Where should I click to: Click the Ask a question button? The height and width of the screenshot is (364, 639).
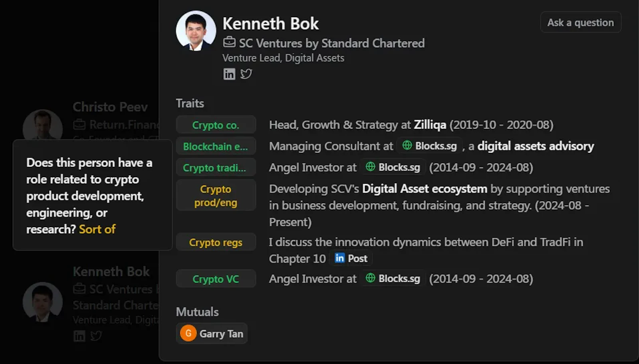tap(580, 22)
